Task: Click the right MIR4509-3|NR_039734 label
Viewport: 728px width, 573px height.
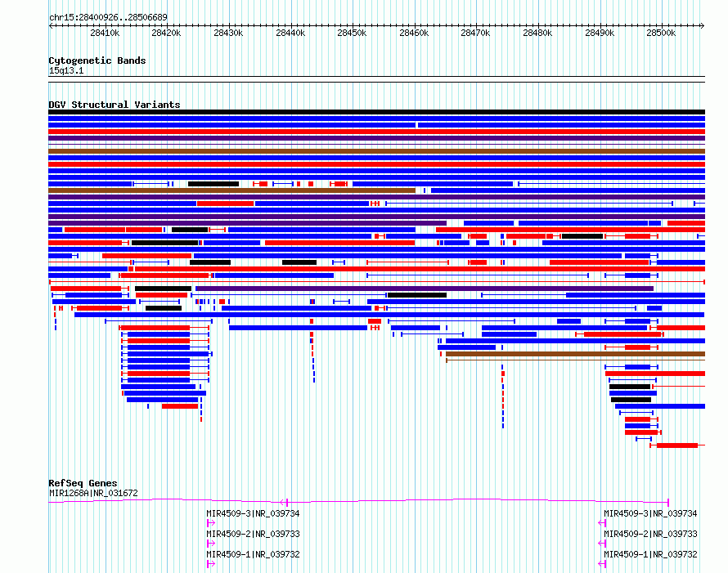Action: click(x=650, y=513)
